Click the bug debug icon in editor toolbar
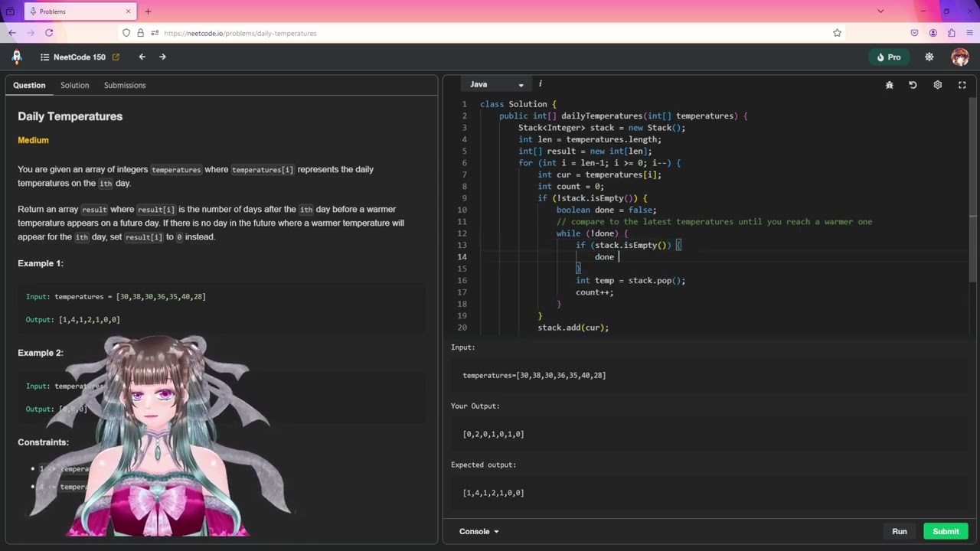The width and height of the screenshot is (980, 551). [890, 85]
